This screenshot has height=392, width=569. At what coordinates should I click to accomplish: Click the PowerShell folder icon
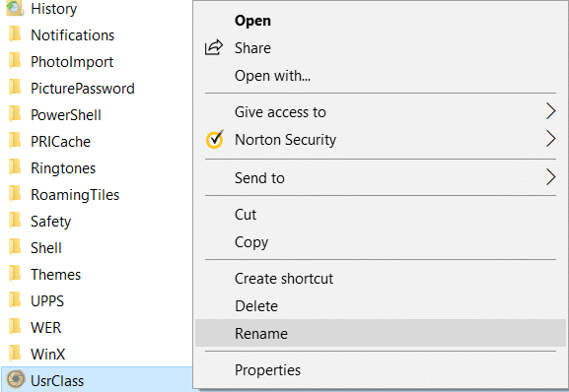(x=15, y=114)
